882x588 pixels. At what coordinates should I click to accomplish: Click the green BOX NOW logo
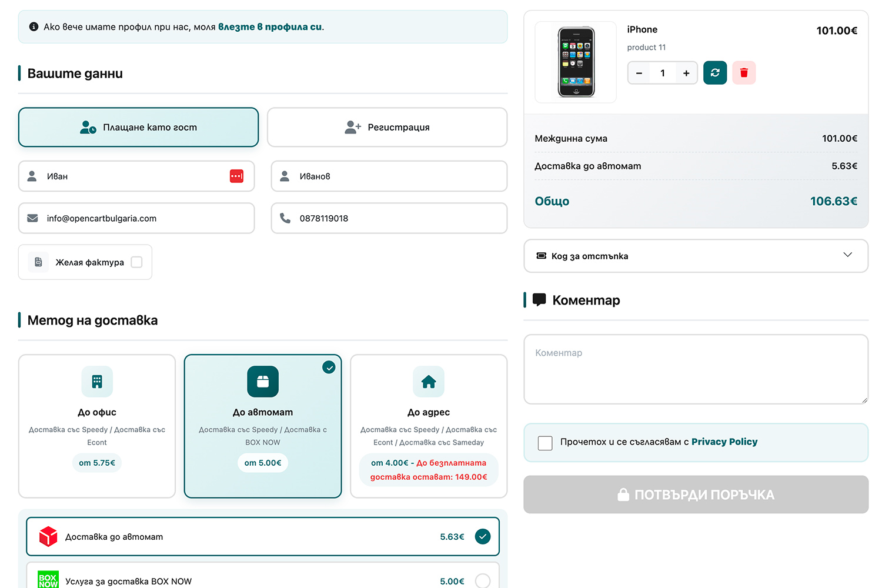[48, 580]
